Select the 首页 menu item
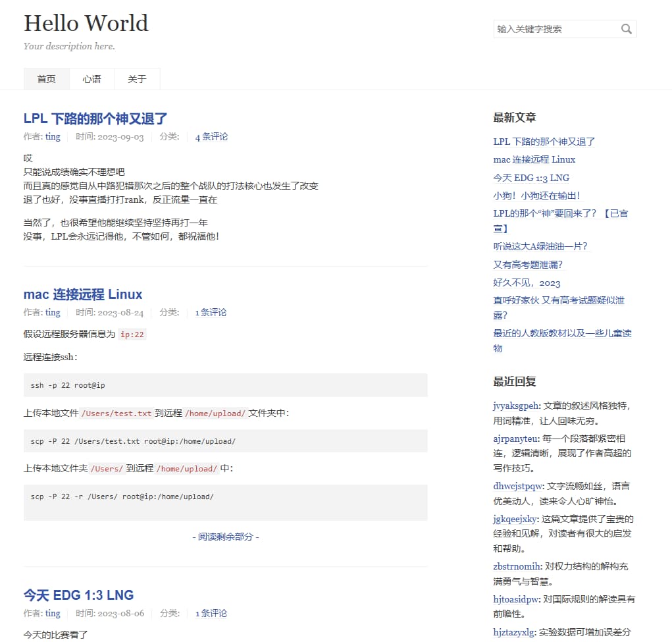The height and width of the screenshot is (642, 672). point(46,78)
